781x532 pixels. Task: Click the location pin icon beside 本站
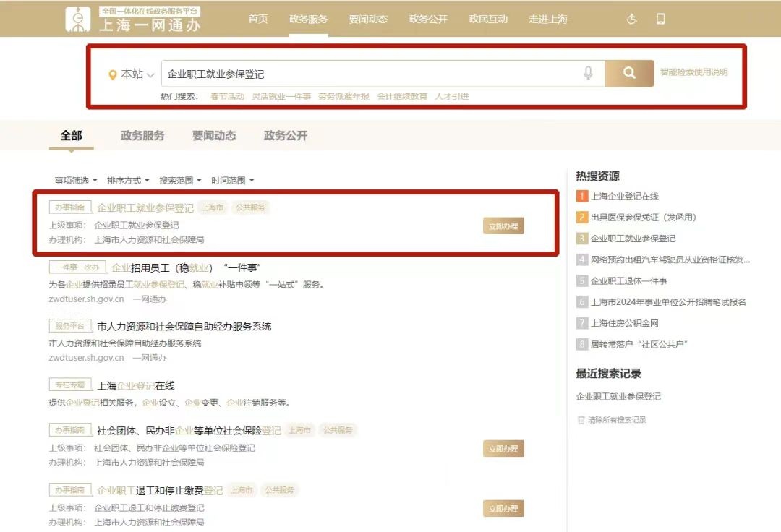click(x=113, y=74)
